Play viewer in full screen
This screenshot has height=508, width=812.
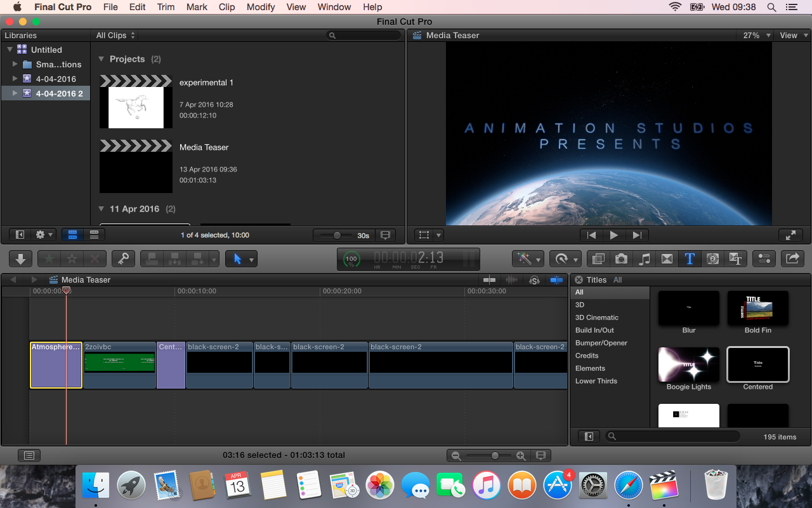[x=790, y=235]
